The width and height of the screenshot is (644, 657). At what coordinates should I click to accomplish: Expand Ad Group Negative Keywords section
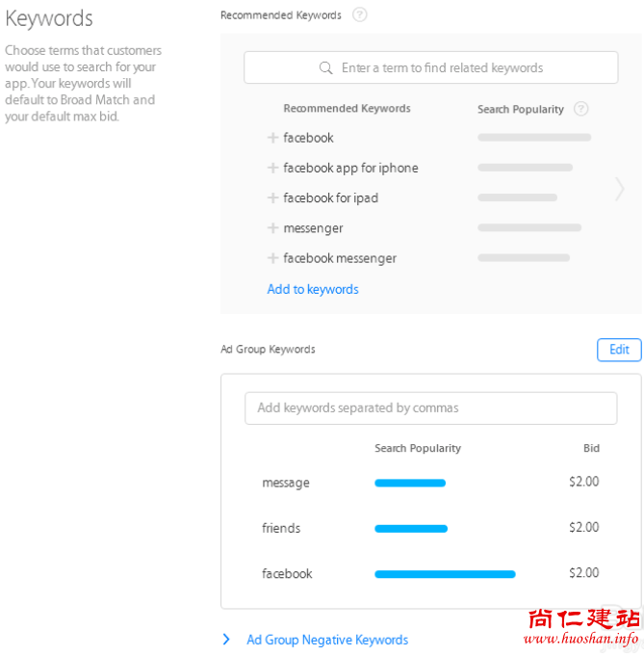point(226,640)
